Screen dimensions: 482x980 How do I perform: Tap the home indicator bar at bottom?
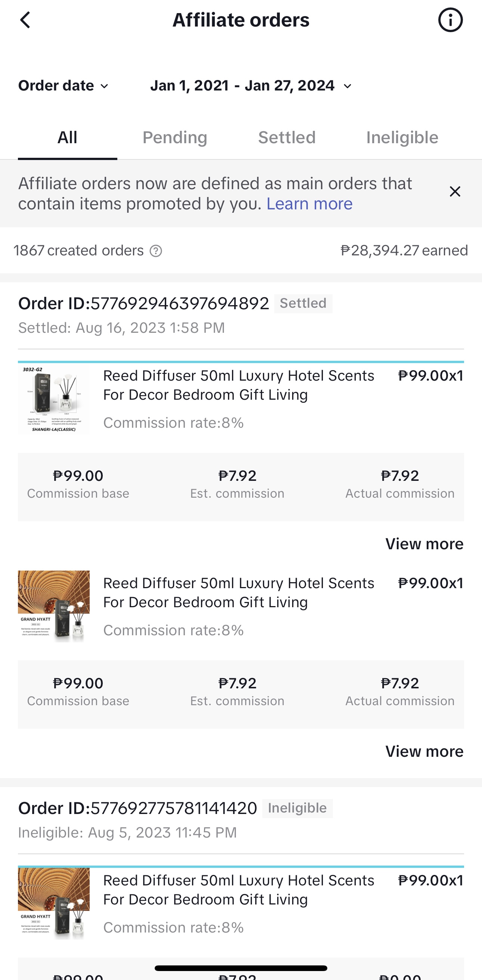[241, 968]
